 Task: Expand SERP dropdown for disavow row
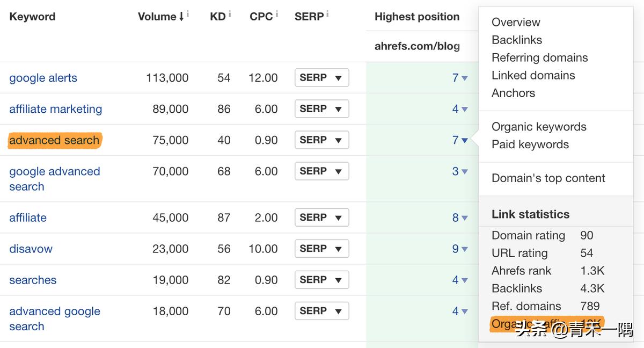pyautogui.click(x=321, y=249)
